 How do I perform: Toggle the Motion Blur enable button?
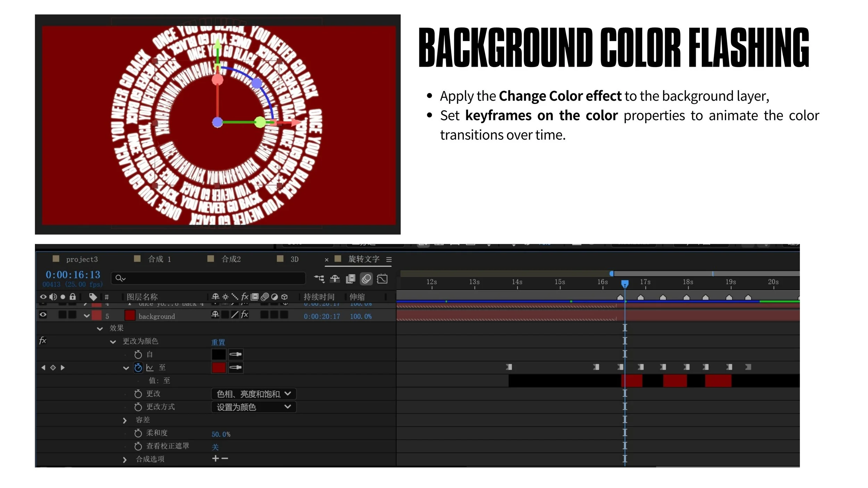pyautogui.click(x=366, y=279)
